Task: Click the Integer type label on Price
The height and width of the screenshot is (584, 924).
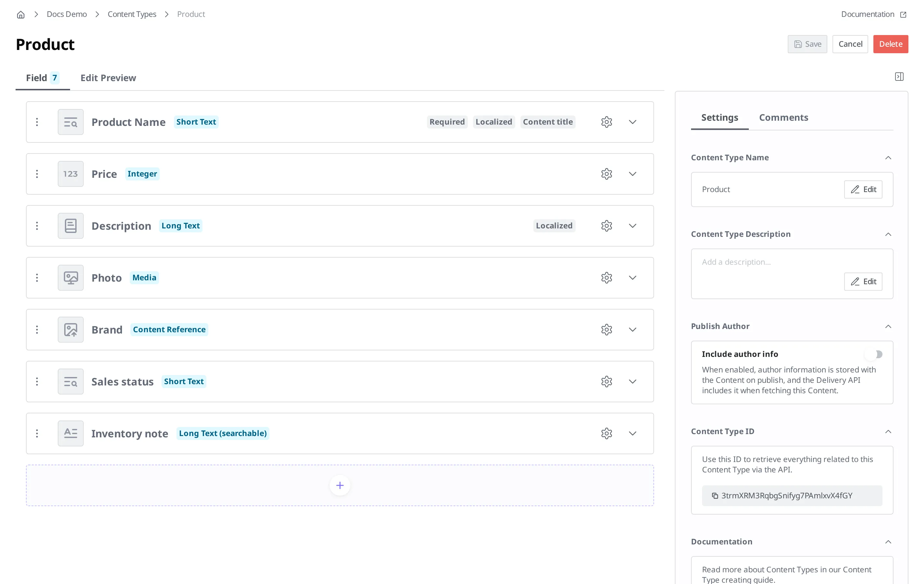Action: click(x=142, y=174)
